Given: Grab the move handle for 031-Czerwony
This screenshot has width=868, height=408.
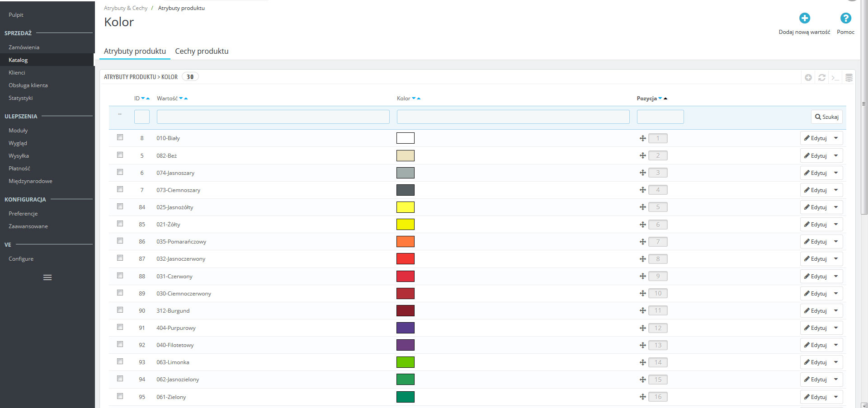Looking at the screenshot, I should click(x=642, y=276).
